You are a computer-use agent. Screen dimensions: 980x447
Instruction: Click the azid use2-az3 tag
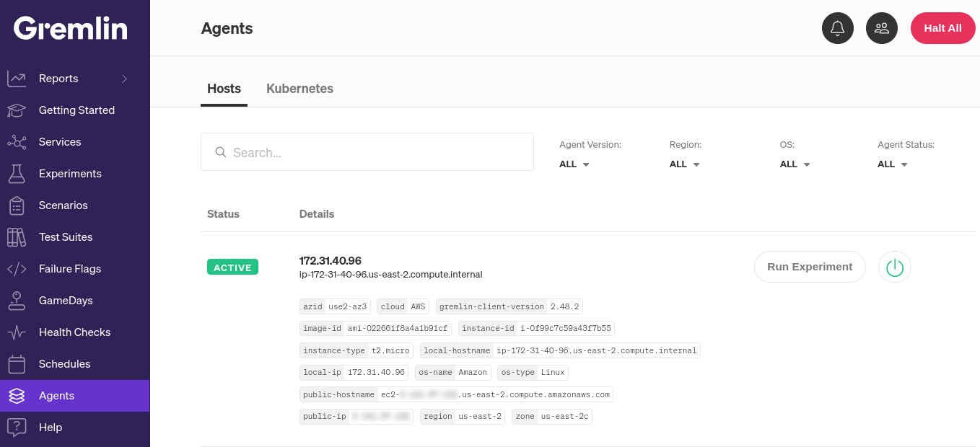pyautogui.click(x=335, y=306)
